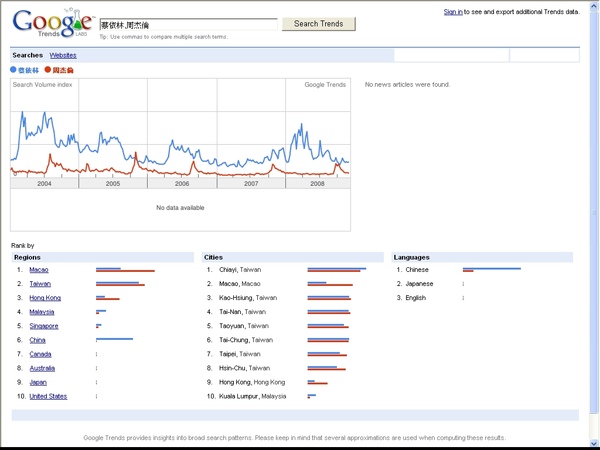Viewport: 600px width, 450px height.
Task: Click the page's vertical scrollbar
Action: (x=595, y=224)
